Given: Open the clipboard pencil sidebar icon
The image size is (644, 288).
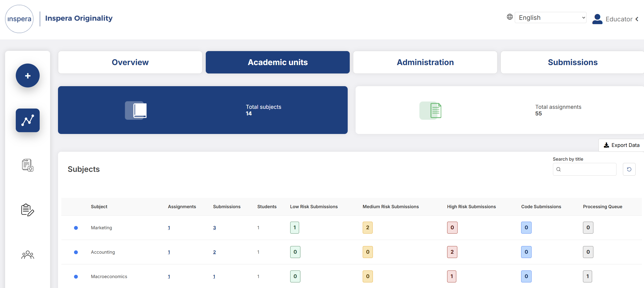Looking at the screenshot, I should coord(28,210).
